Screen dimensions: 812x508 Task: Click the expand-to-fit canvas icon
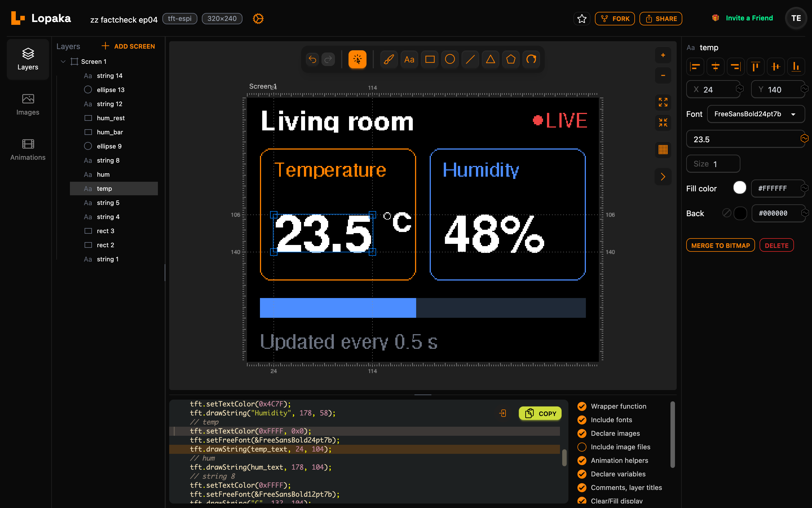[x=663, y=102]
